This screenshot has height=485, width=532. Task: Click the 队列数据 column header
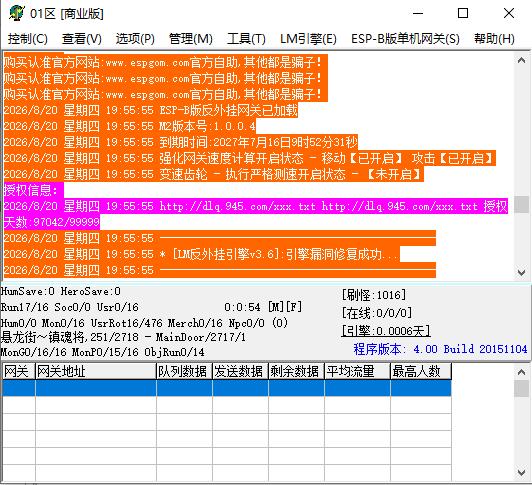pyautogui.click(x=184, y=371)
